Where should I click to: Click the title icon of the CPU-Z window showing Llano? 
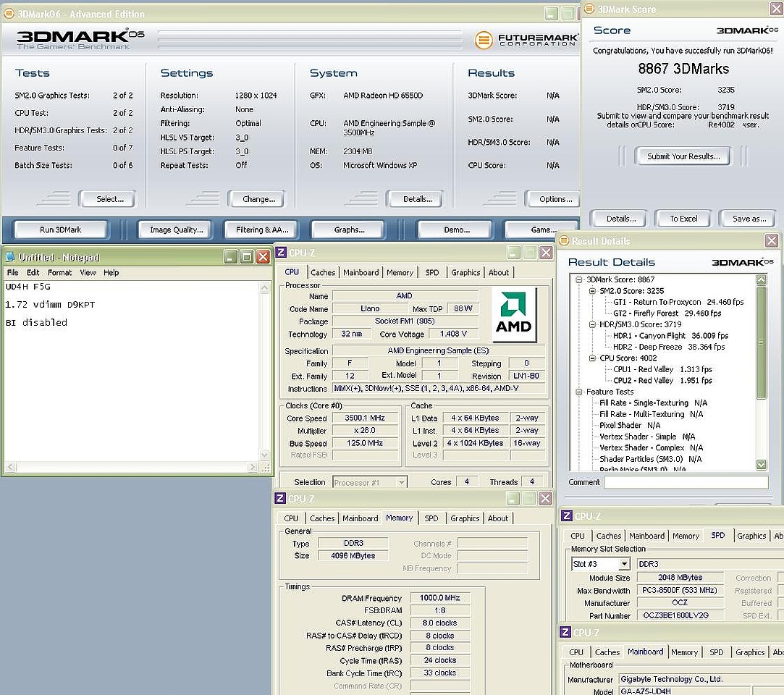pos(281,253)
